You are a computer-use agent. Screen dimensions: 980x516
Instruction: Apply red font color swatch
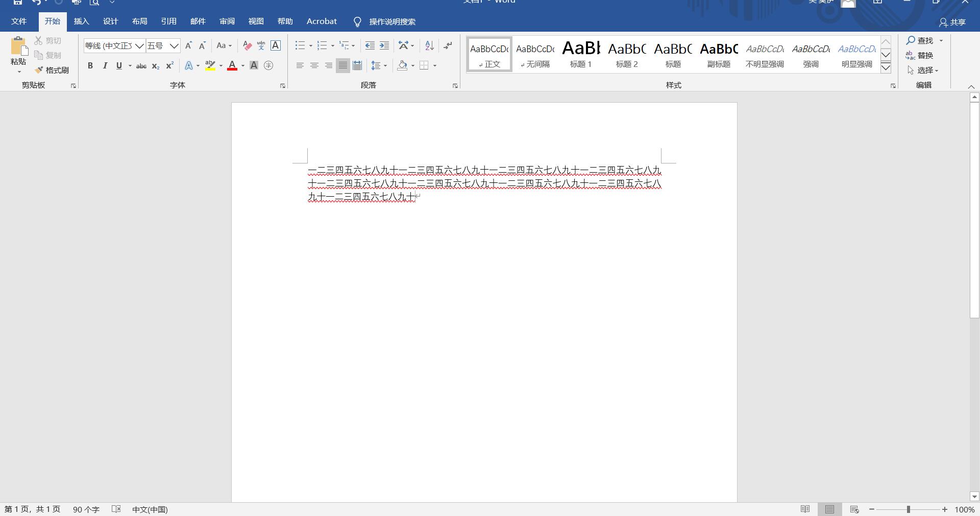[232, 65]
